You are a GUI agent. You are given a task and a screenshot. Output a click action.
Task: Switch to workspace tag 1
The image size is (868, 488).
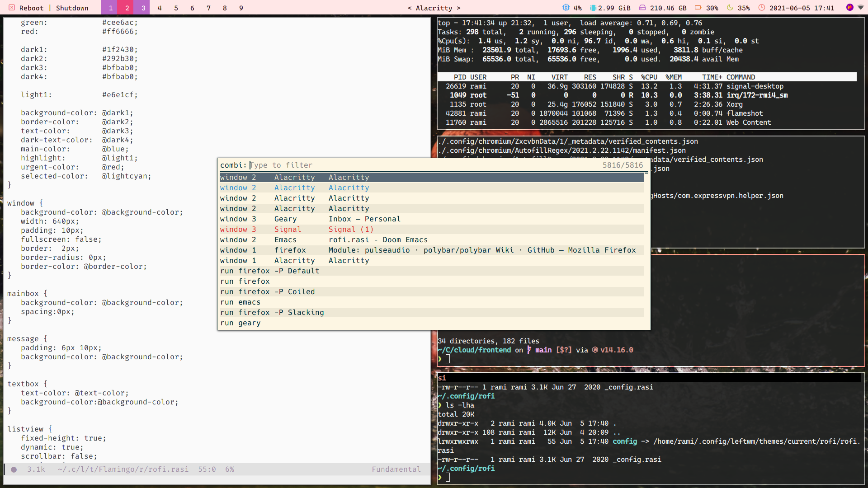click(x=110, y=8)
